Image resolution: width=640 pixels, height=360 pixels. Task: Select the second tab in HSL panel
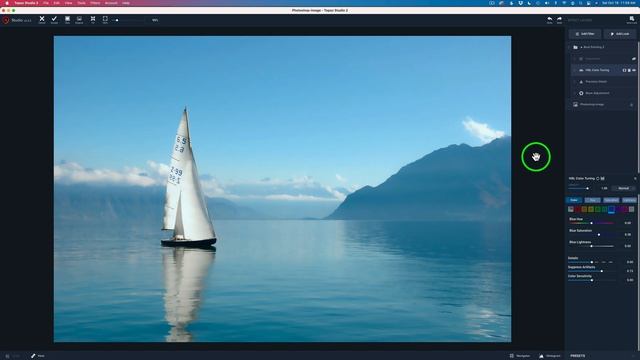pos(592,200)
